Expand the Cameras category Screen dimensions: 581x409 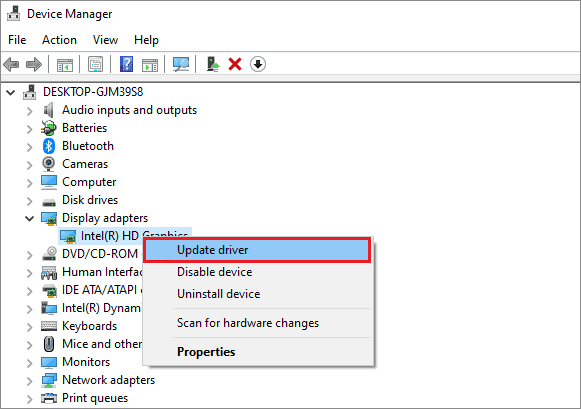(30, 165)
